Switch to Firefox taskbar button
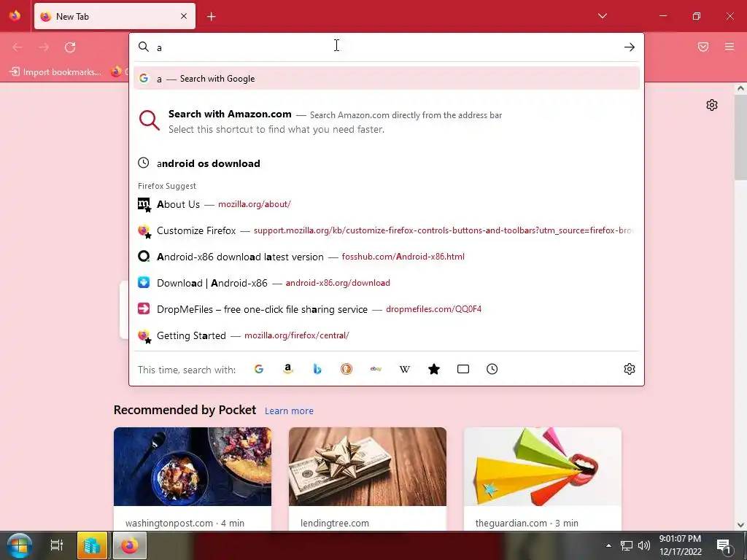The width and height of the screenshot is (747, 560). click(x=130, y=545)
